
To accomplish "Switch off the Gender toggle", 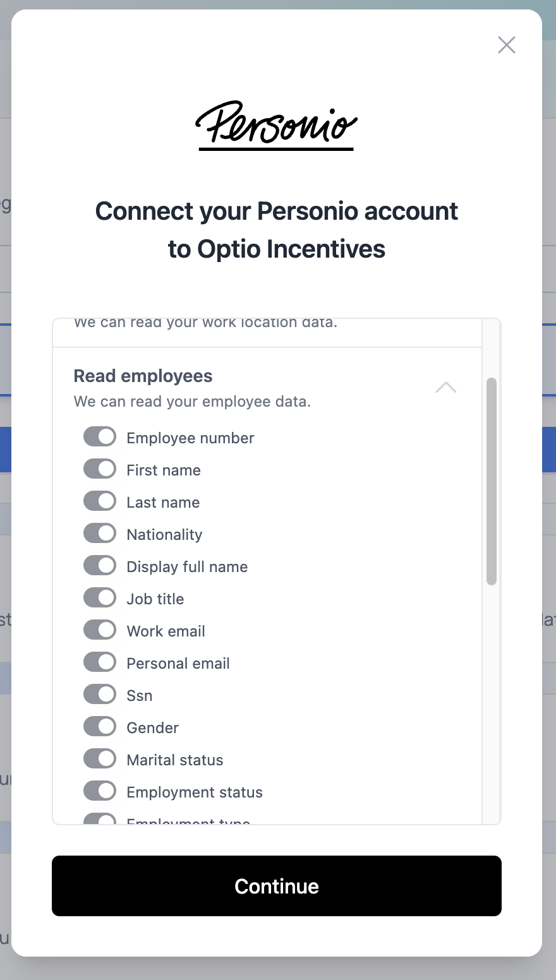I will (100, 727).
